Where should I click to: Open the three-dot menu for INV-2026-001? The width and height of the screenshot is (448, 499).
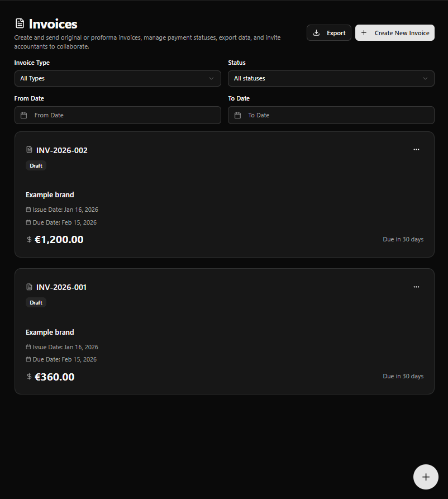point(416,287)
